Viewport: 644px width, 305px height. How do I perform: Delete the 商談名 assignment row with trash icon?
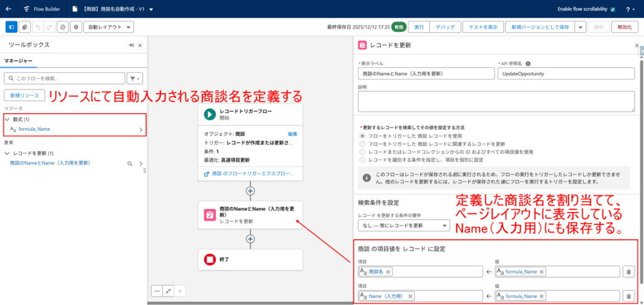pos(629,272)
